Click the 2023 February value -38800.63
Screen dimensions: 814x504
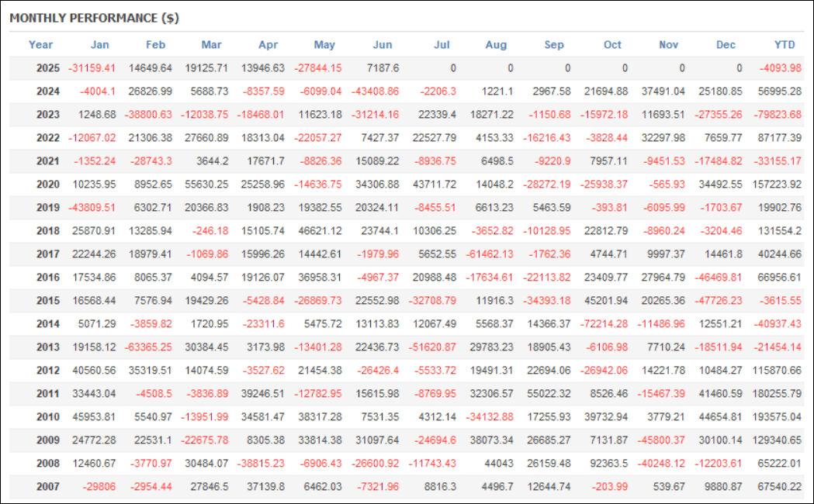(x=148, y=115)
